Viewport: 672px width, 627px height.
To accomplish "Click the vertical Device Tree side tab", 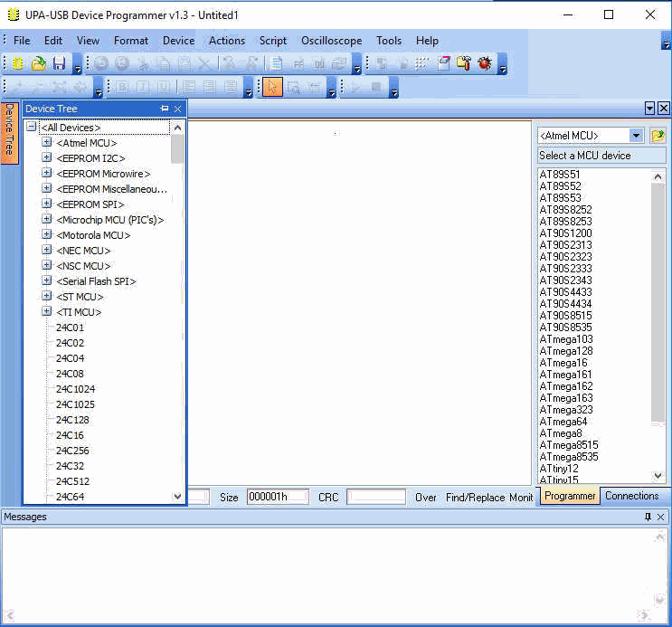I will pos(10,132).
